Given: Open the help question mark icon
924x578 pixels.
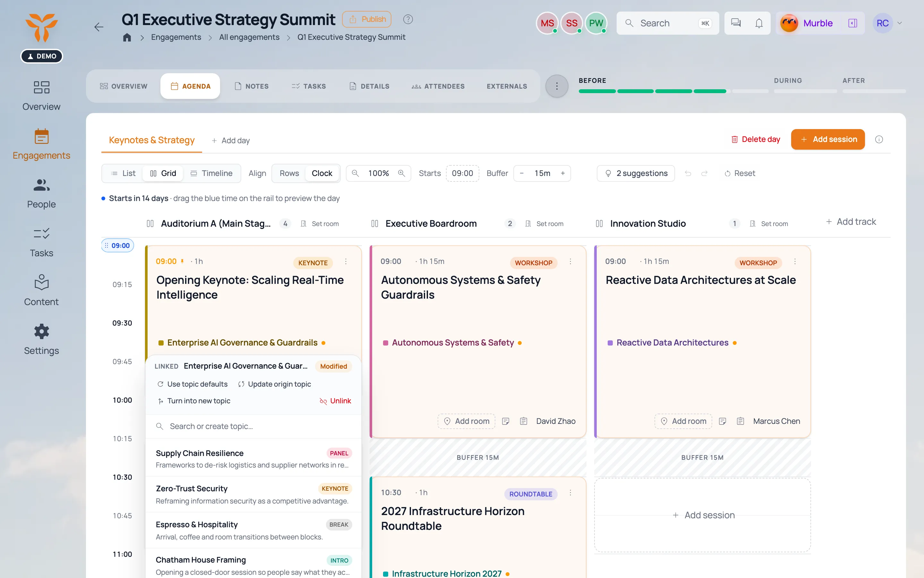Looking at the screenshot, I should [408, 19].
